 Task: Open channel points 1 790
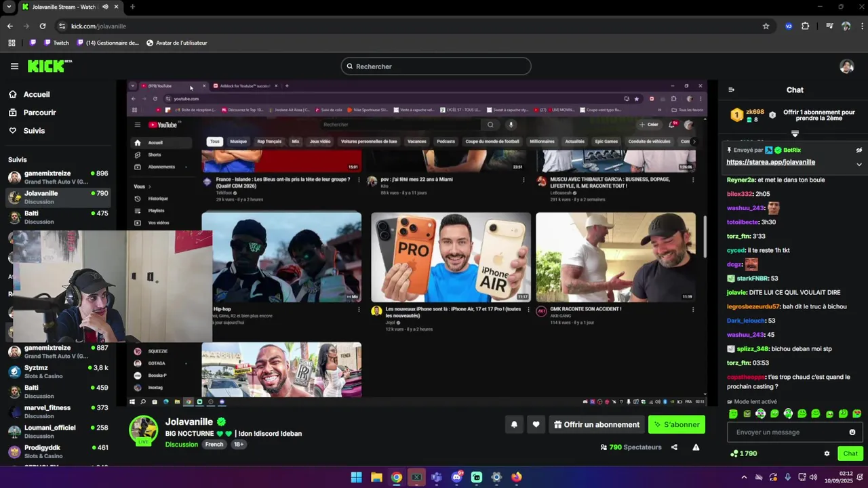[743, 453]
